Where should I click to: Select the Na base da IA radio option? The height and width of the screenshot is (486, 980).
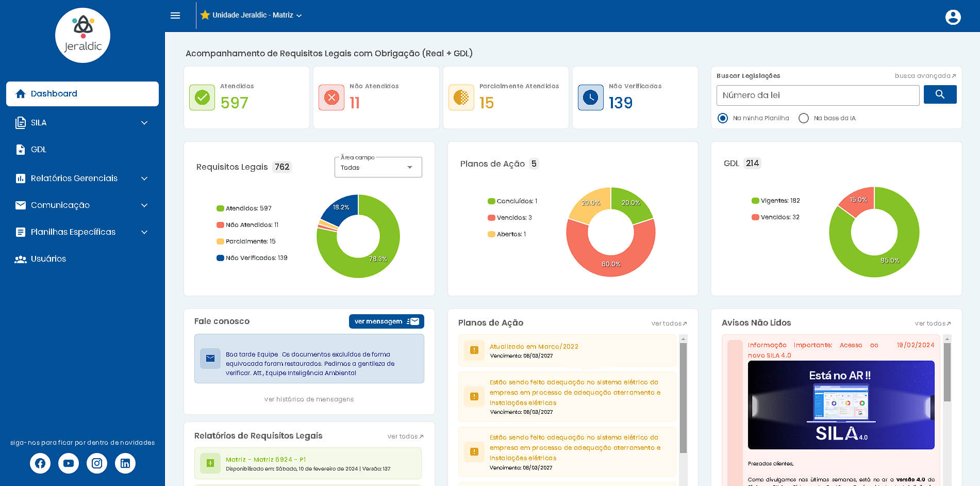click(x=803, y=118)
